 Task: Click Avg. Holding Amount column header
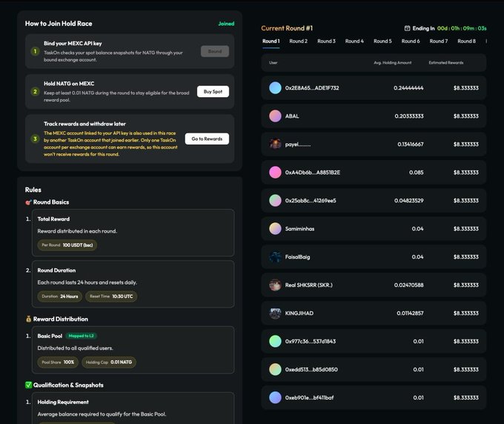(x=393, y=63)
